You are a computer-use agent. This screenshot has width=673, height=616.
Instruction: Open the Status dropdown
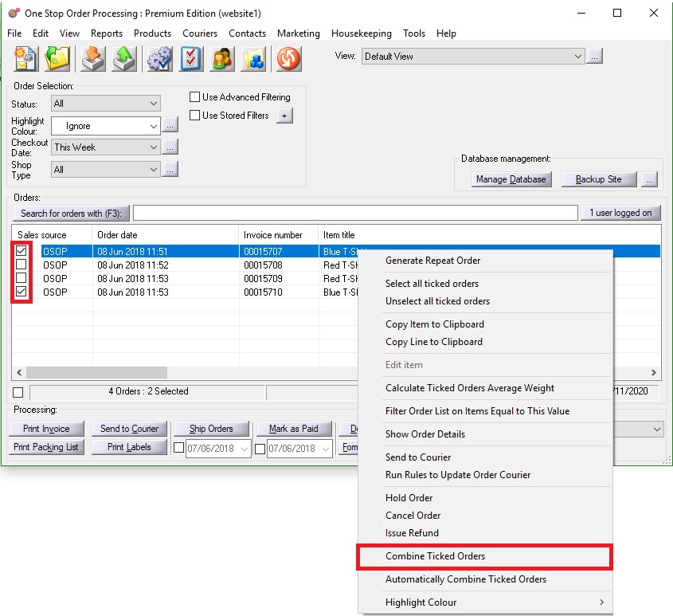106,104
